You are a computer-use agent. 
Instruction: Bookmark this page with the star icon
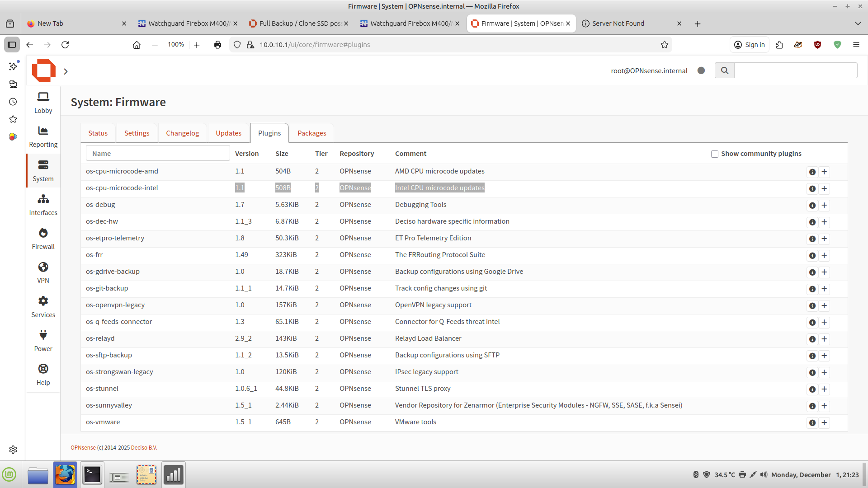pyautogui.click(x=665, y=44)
